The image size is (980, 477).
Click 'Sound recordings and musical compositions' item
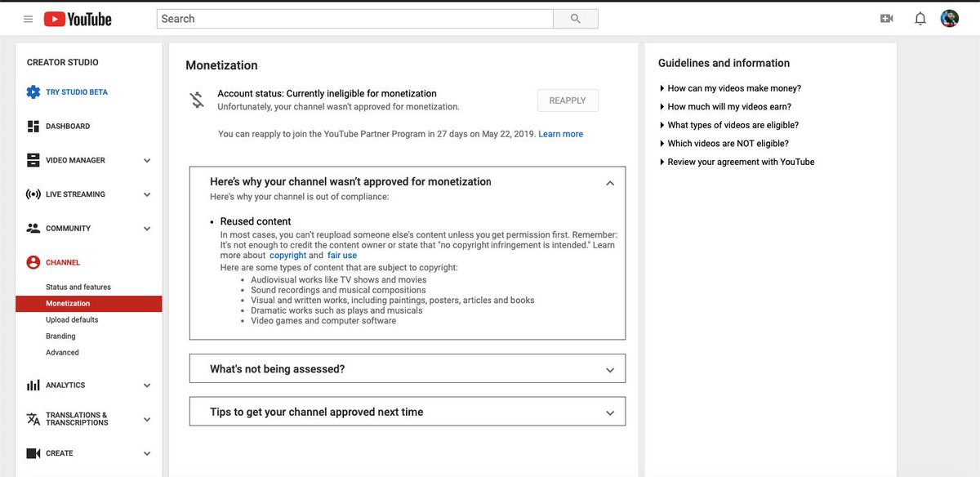click(338, 290)
